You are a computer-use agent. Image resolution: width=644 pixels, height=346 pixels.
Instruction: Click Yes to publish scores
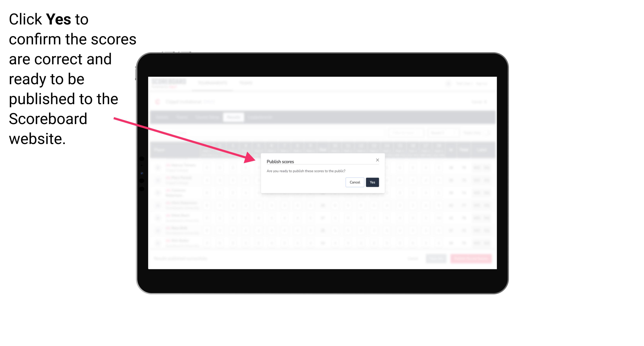coord(372,182)
